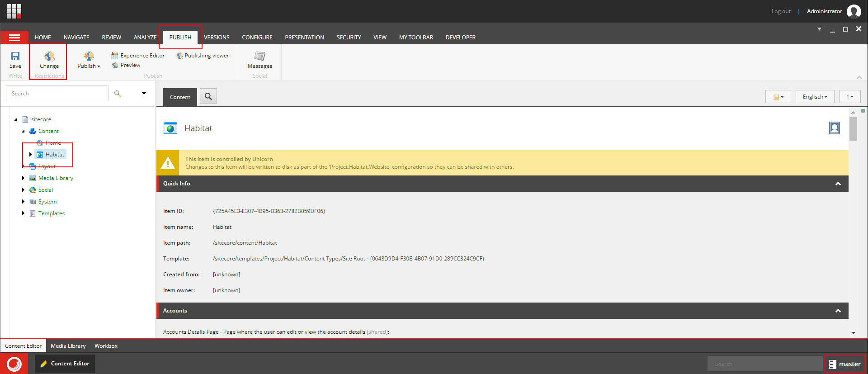Open the VERSIONS ribbon tab

tap(217, 38)
